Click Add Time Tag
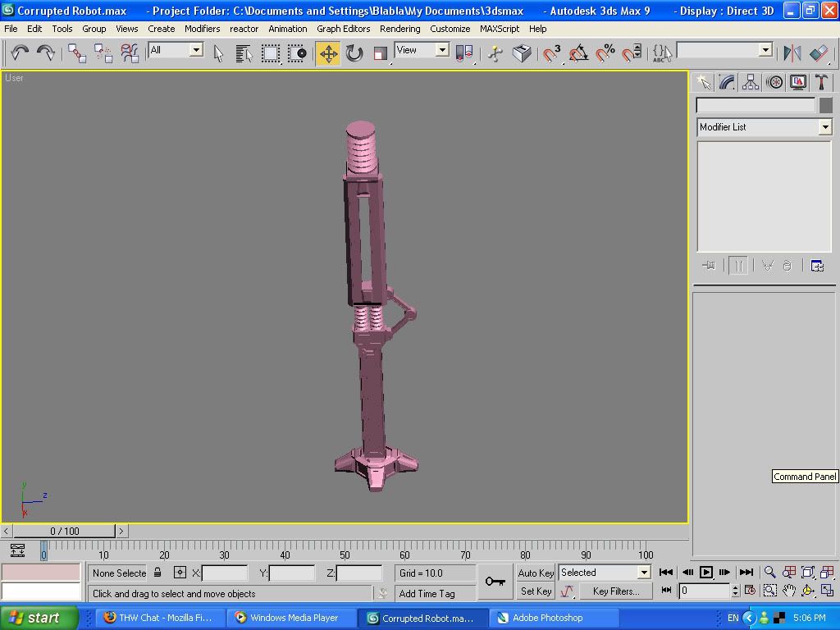 coord(435,594)
